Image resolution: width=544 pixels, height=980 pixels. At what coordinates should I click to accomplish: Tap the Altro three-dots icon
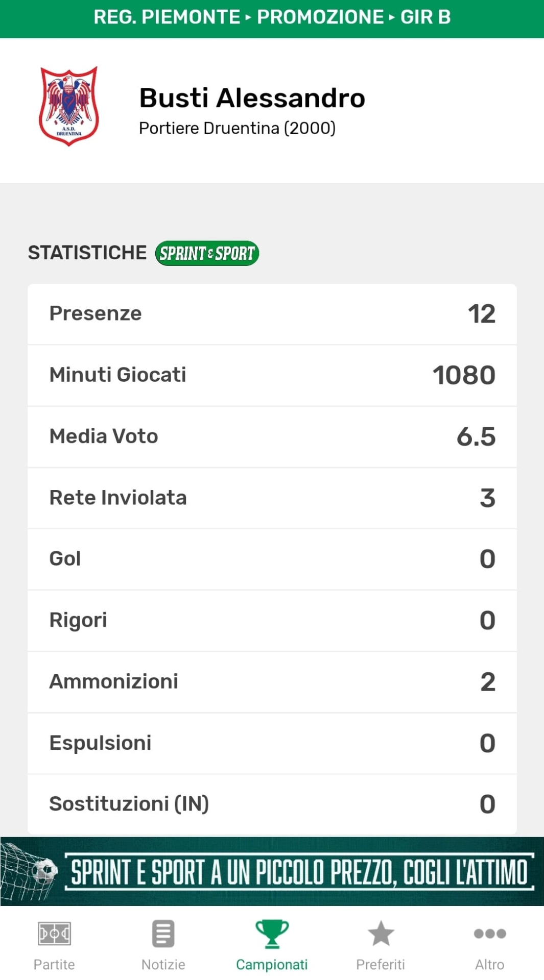click(x=489, y=934)
